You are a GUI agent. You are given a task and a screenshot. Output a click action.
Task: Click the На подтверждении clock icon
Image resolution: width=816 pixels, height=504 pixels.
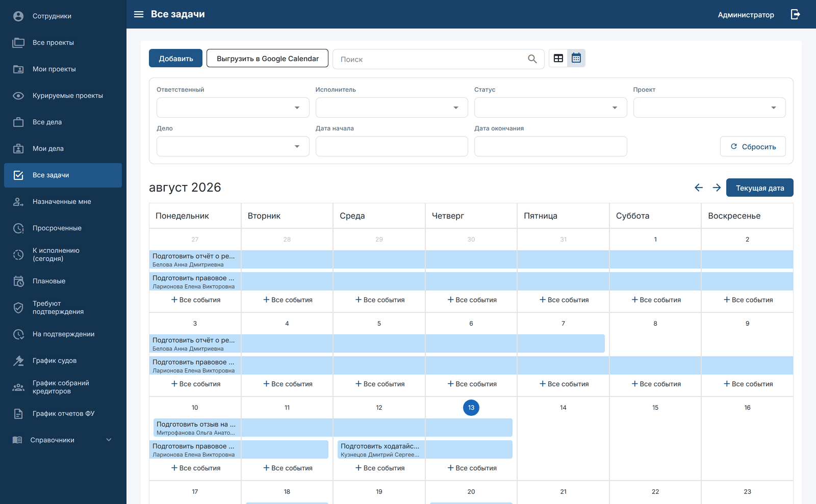tap(18, 334)
